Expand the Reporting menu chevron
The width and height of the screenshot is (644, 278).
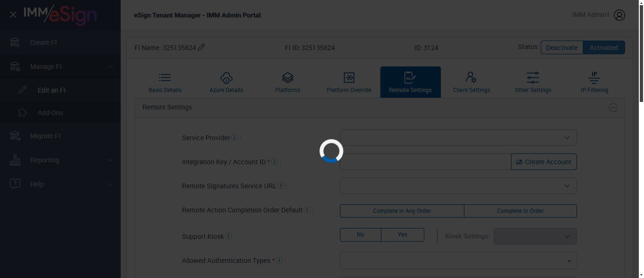coord(110,160)
